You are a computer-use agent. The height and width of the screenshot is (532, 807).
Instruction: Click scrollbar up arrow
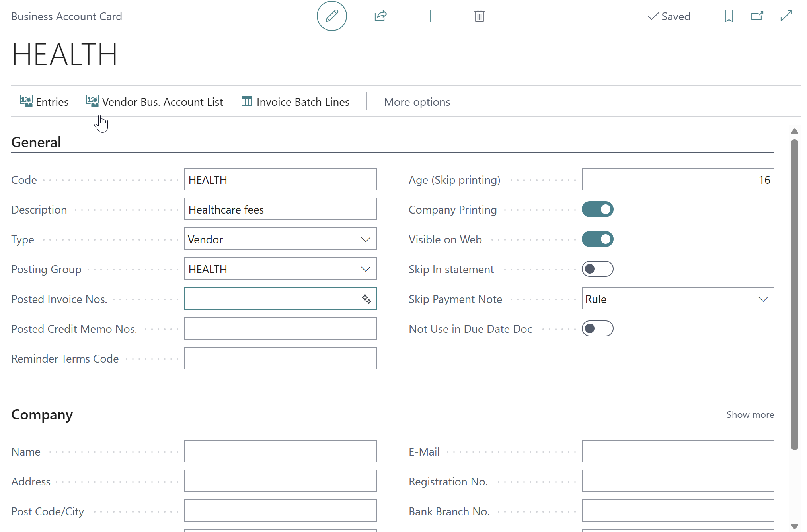[795, 131]
